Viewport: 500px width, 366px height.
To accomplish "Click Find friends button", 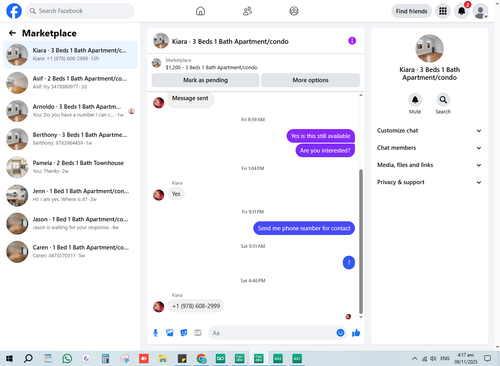I will click(x=411, y=11).
